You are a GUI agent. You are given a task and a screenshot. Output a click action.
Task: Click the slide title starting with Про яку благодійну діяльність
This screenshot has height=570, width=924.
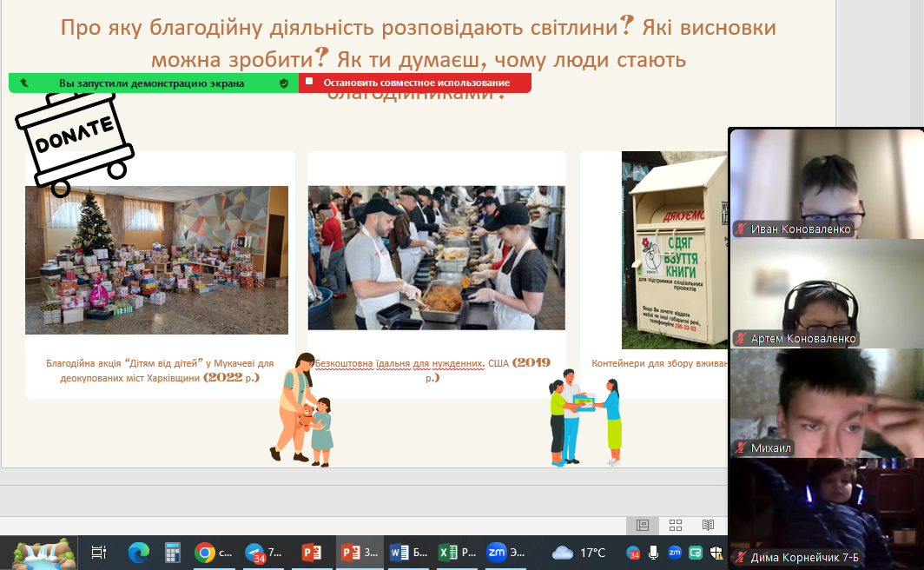419,59
